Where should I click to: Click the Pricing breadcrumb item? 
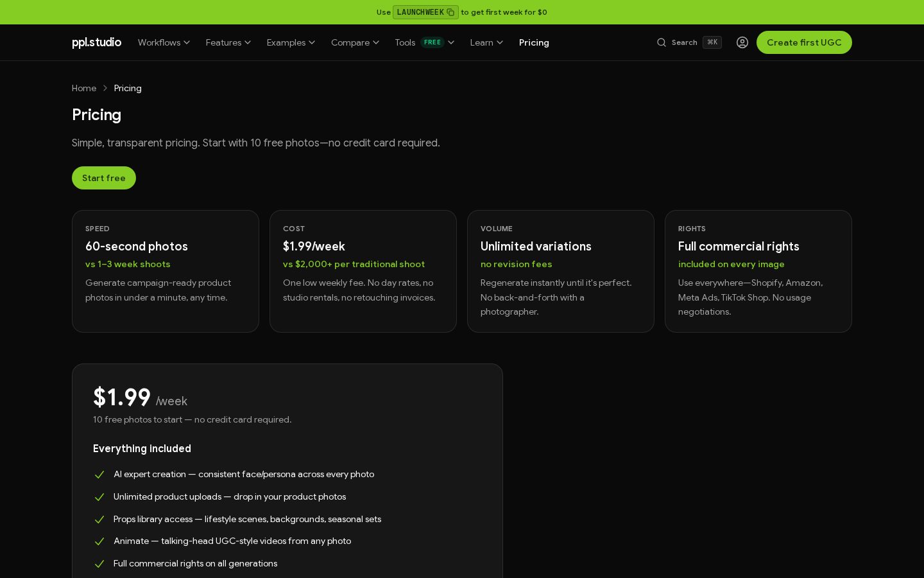(x=128, y=88)
